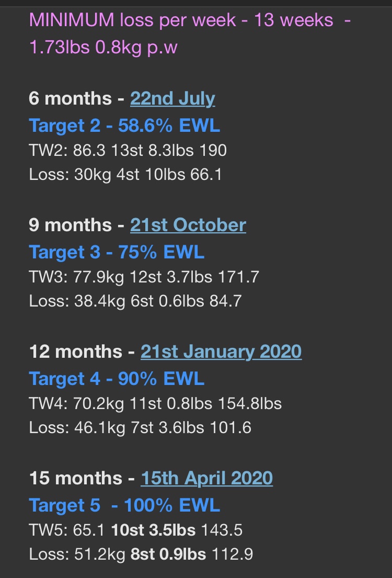Open the 22nd July date link
The image size is (392, 578).
[172, 99]
